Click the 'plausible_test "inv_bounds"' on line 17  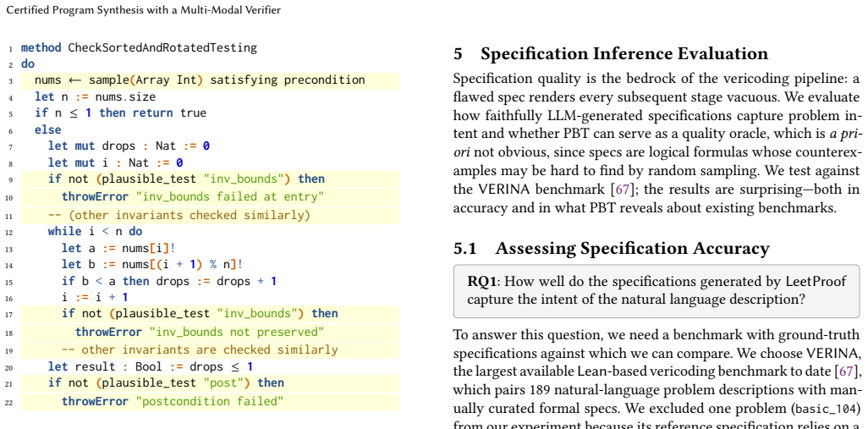pyautogui.click(x=206, y=313)
